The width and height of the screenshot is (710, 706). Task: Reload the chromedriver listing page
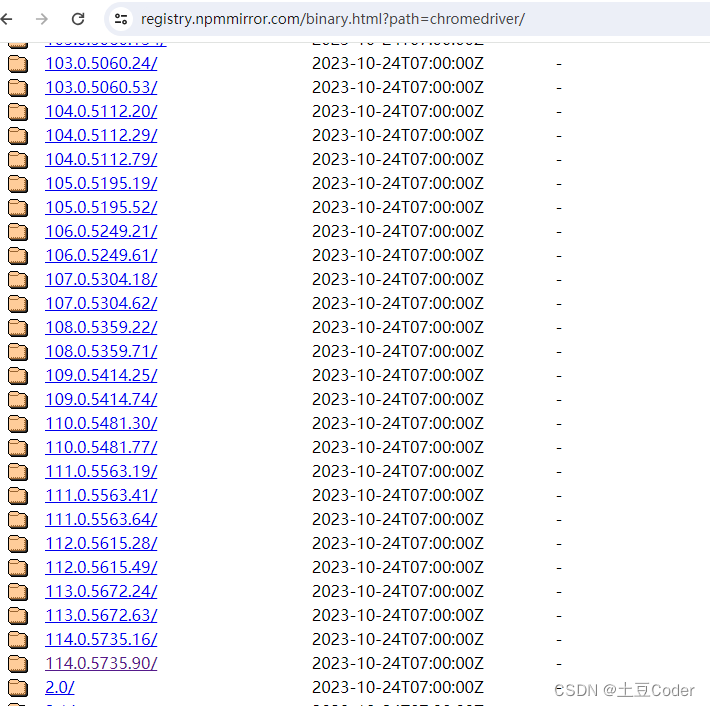[78, 19]
